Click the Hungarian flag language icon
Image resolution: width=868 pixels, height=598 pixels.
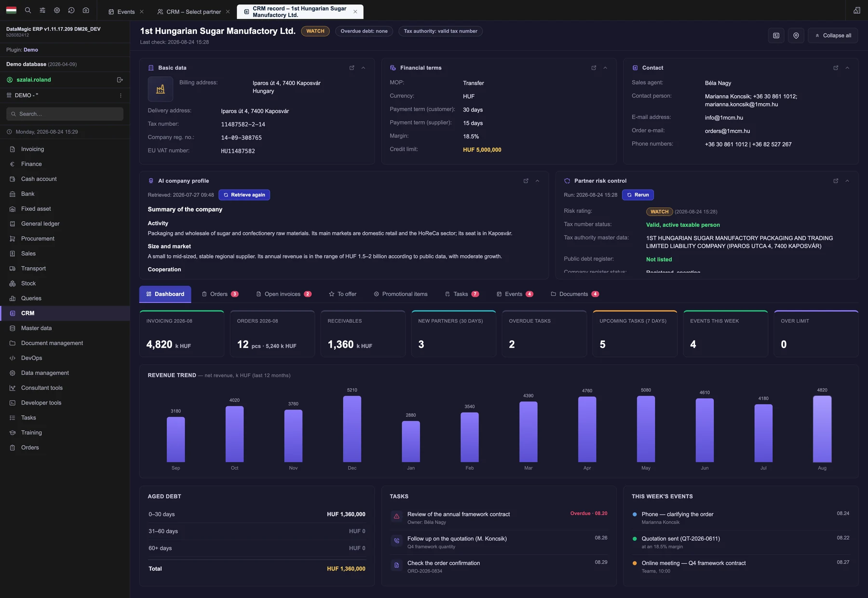11,10
